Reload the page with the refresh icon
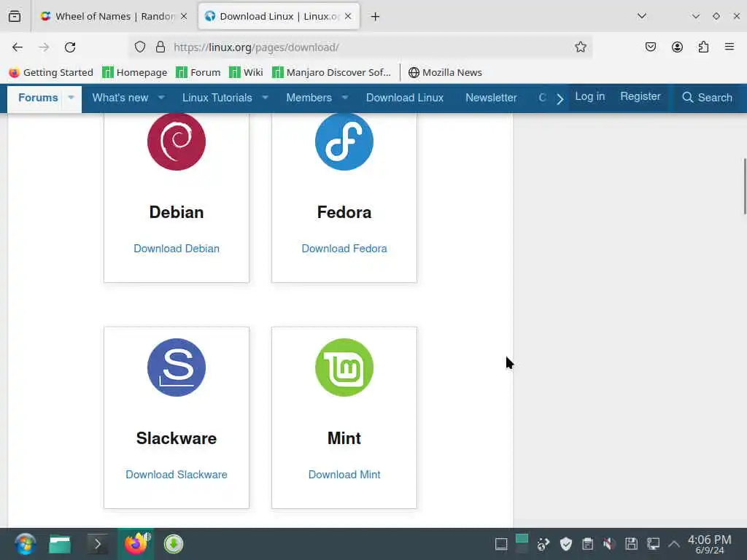This screenshot has width=747, height=560. [x=70, y=47]
